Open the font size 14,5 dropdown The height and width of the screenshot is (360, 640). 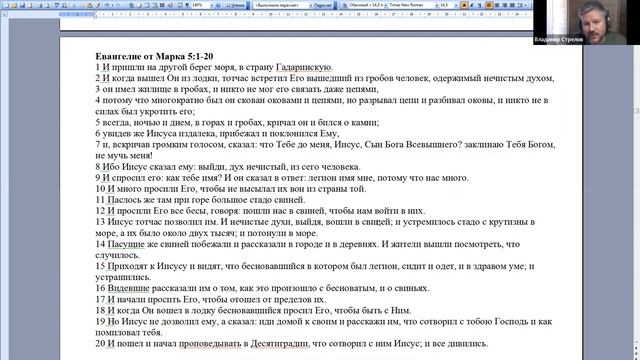(x=456, y=5)
